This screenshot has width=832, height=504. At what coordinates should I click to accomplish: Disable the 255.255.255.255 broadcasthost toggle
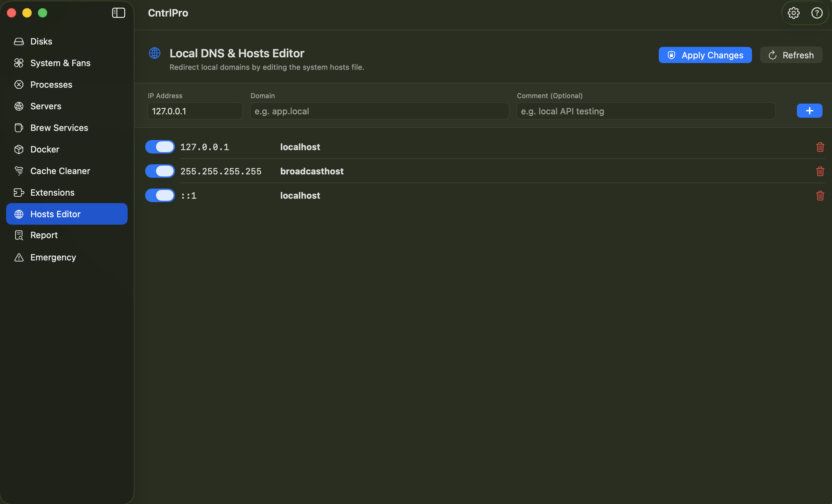click(x=160, y=171)
